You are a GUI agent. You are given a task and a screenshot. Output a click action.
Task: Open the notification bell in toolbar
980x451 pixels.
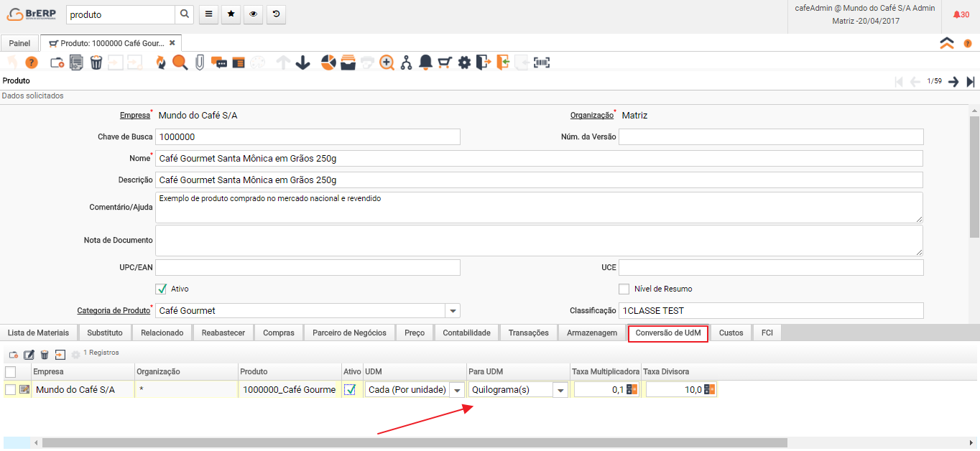click(425, 63)
